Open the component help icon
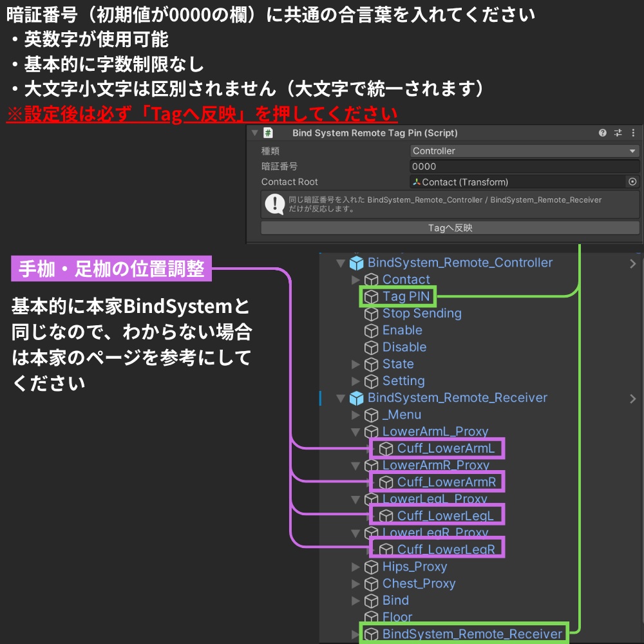 click(x=602, y=133)
